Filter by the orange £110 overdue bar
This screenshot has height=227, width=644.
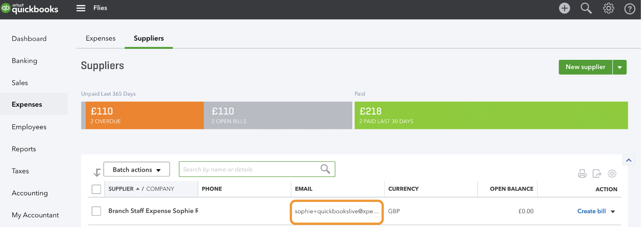[145, 116]
